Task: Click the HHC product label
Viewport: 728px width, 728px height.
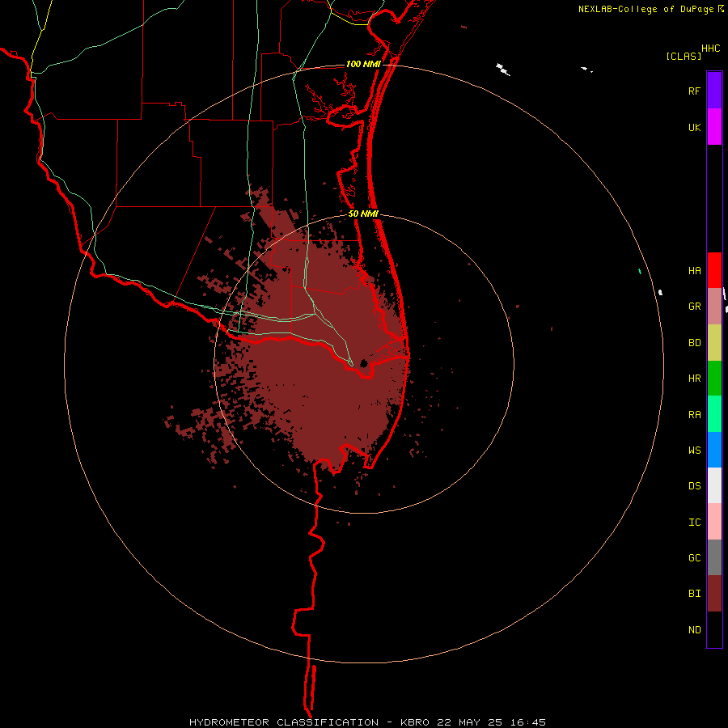Action: click(x=710, y=49)
